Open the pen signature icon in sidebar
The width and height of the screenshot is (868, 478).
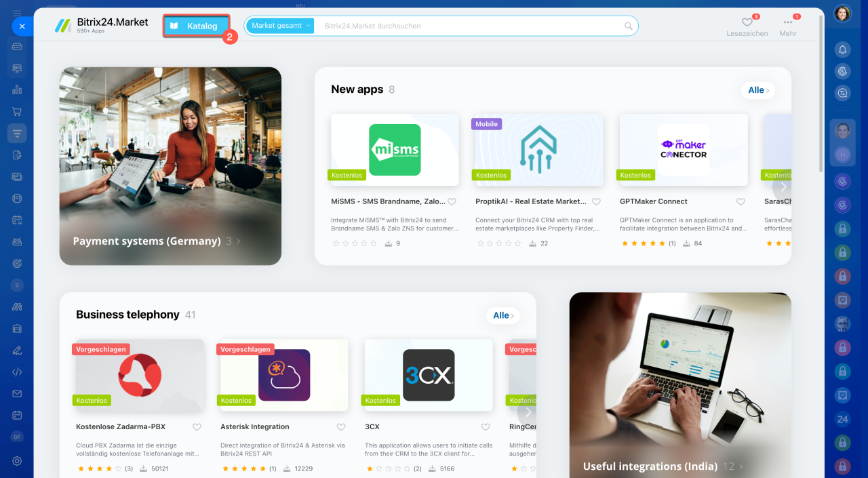click(x=17, y=350)
